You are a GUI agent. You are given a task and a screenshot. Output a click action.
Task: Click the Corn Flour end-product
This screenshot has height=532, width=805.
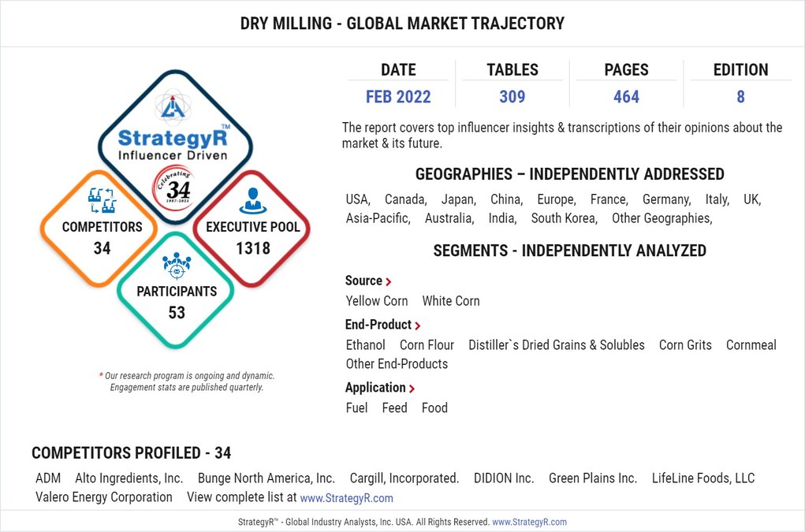point(427,344)
